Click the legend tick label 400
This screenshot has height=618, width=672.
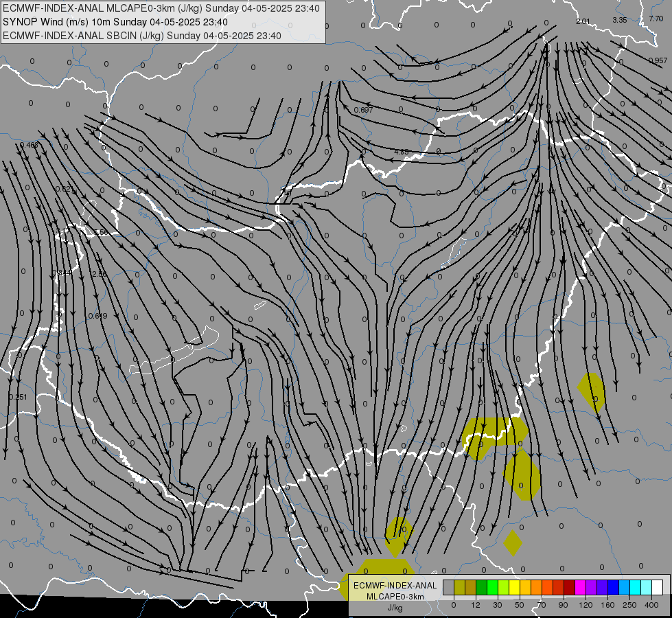click(x=651, y=605)
